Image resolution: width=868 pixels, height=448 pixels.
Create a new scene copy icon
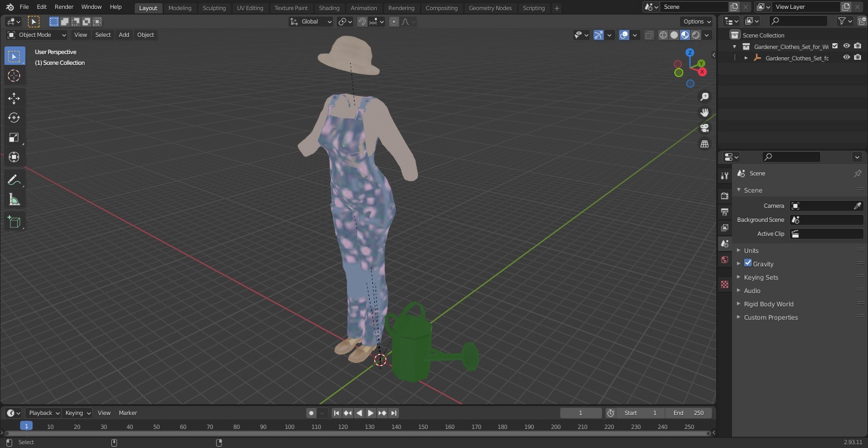tap(735, 7)
